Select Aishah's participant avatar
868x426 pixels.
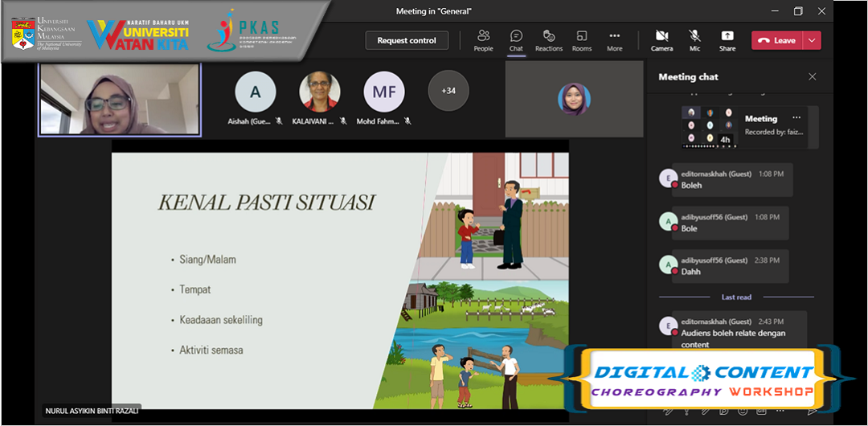(x=256, y=92)
